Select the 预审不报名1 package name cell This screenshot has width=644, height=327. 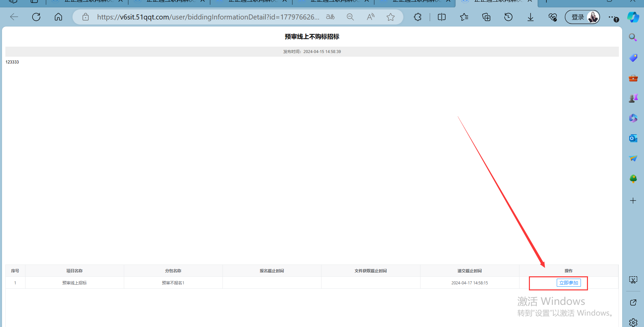click(173, 283)
